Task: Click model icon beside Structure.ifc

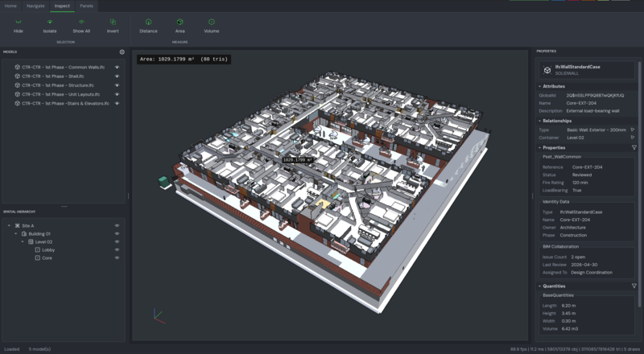Action: coord(17,85)
